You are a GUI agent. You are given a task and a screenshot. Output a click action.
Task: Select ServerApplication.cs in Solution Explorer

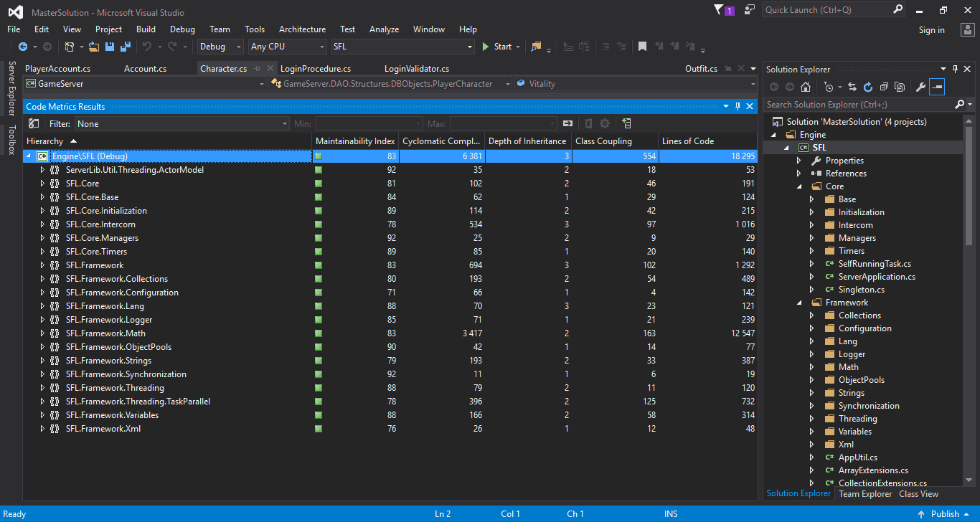(x=876, y=277)
